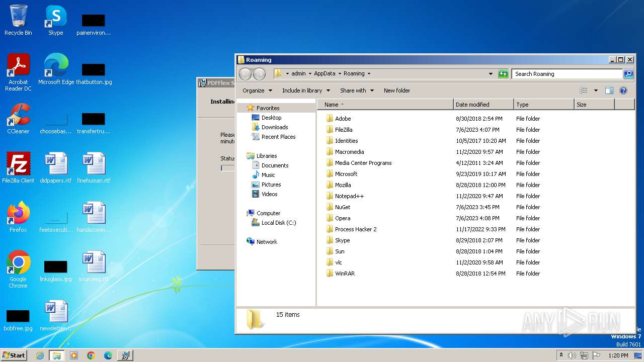The height and width of the screenshot is (362, 644).
Task: Open Documents library in sidebar
Action: 275,165
